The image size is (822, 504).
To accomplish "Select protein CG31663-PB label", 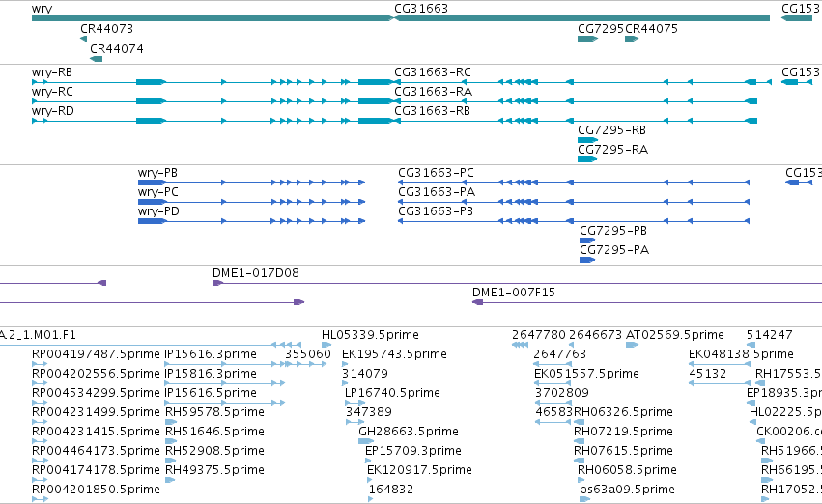I will [x=436, y=211].
